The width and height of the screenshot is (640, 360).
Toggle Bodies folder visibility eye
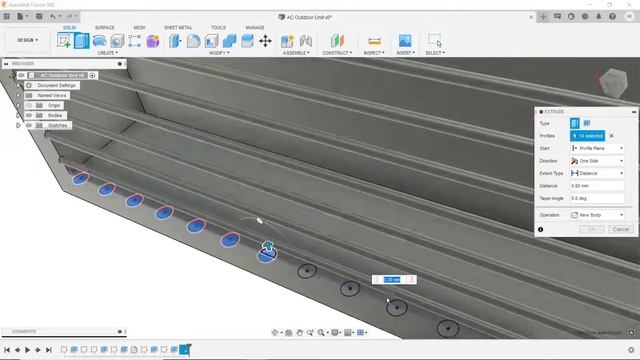[29, 116]
